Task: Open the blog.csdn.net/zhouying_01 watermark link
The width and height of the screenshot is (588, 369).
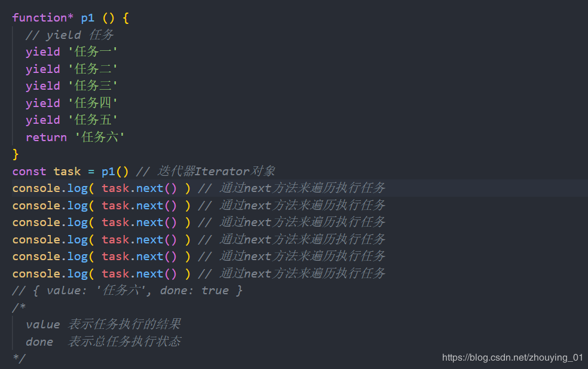Action: click(512, 358)
